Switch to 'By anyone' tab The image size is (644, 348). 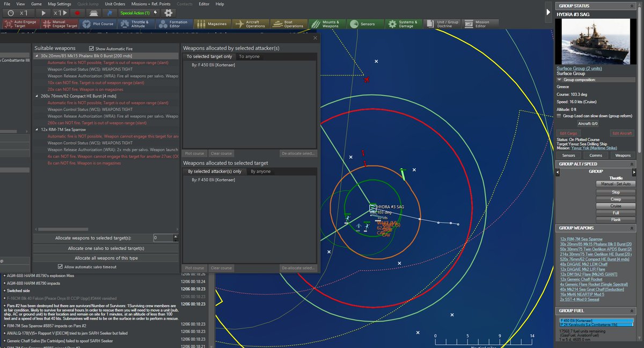[x=261, y=172]
